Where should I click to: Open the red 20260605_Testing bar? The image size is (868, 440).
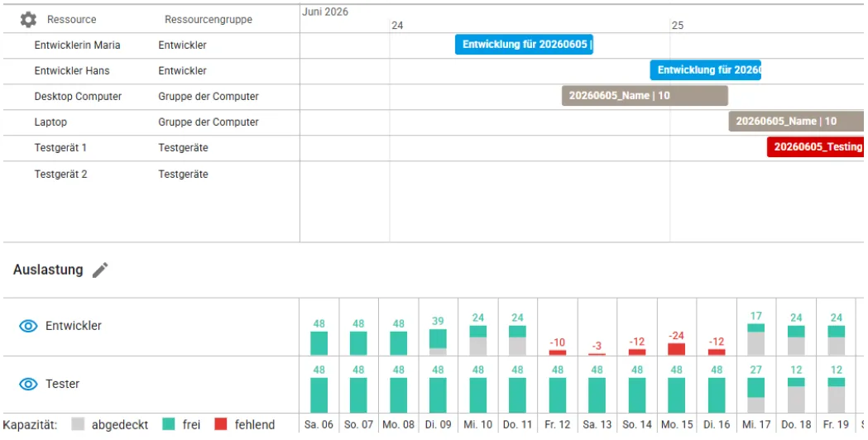click(815, 146)
